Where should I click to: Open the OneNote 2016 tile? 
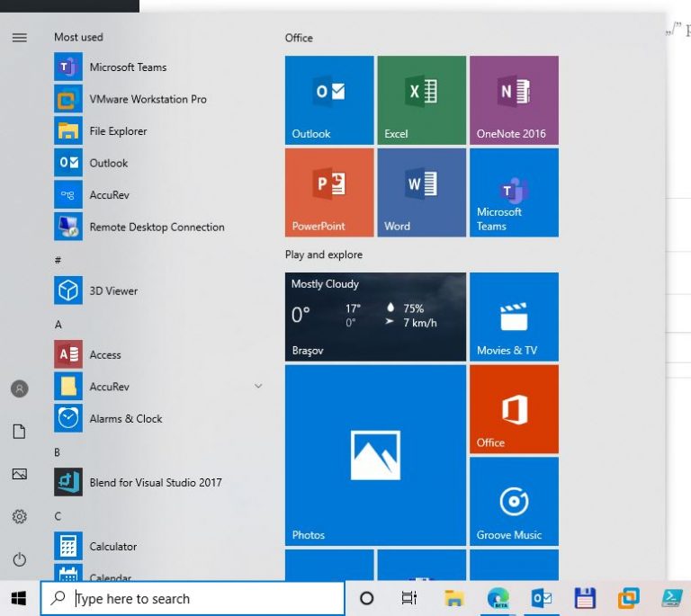515,100
